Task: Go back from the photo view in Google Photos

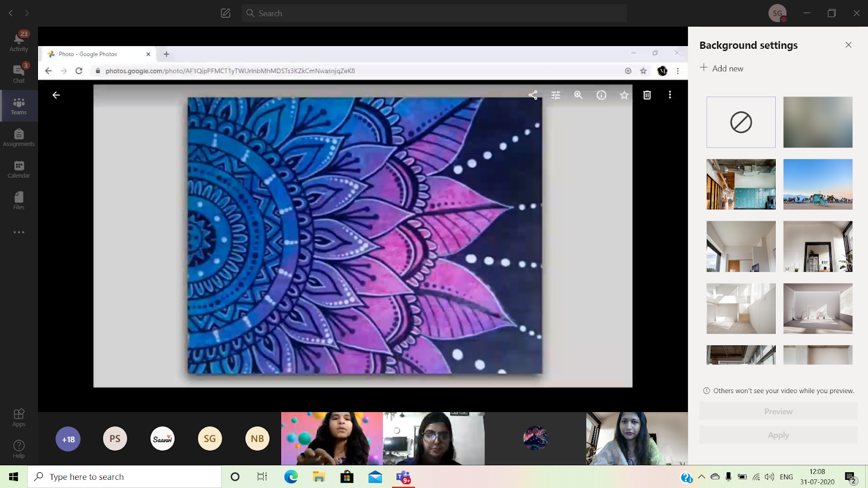Action: pyautogui.click(x=56, y=95)
